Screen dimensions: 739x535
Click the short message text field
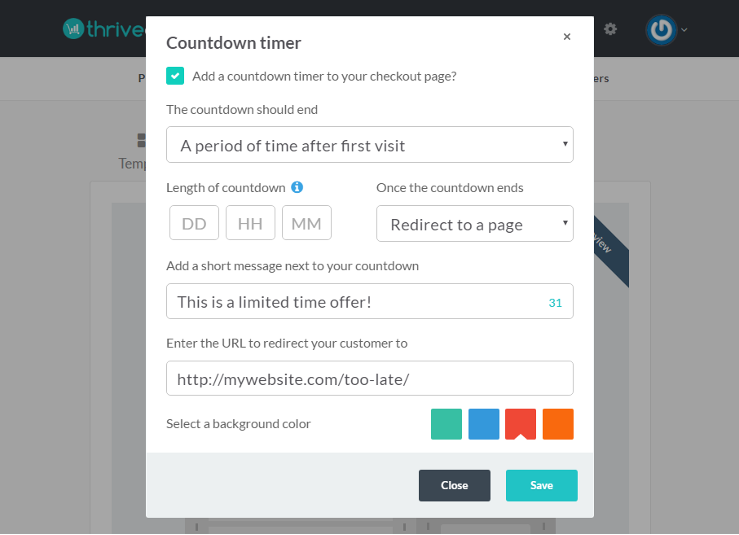[370, 301]
